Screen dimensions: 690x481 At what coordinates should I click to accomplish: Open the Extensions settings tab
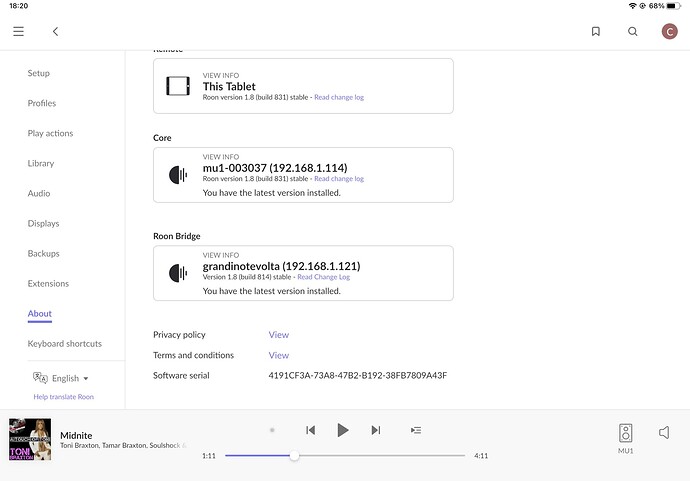point(48,283)
